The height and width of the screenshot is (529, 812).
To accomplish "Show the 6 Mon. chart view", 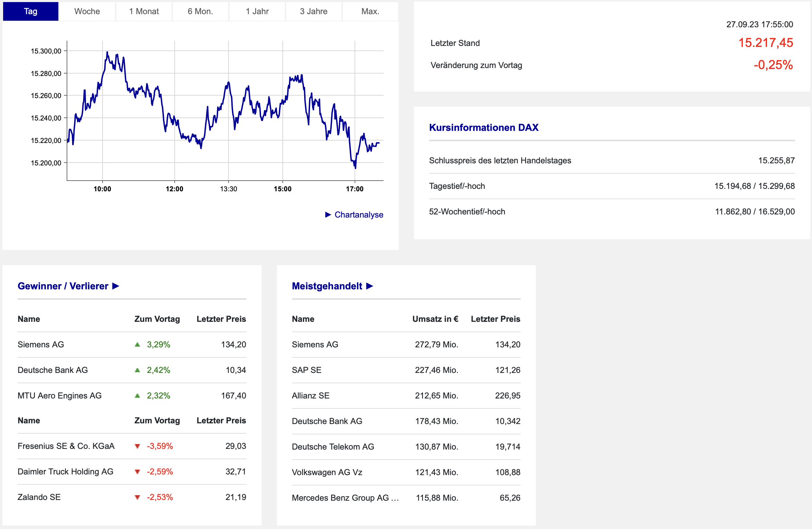I will point(200,11).
